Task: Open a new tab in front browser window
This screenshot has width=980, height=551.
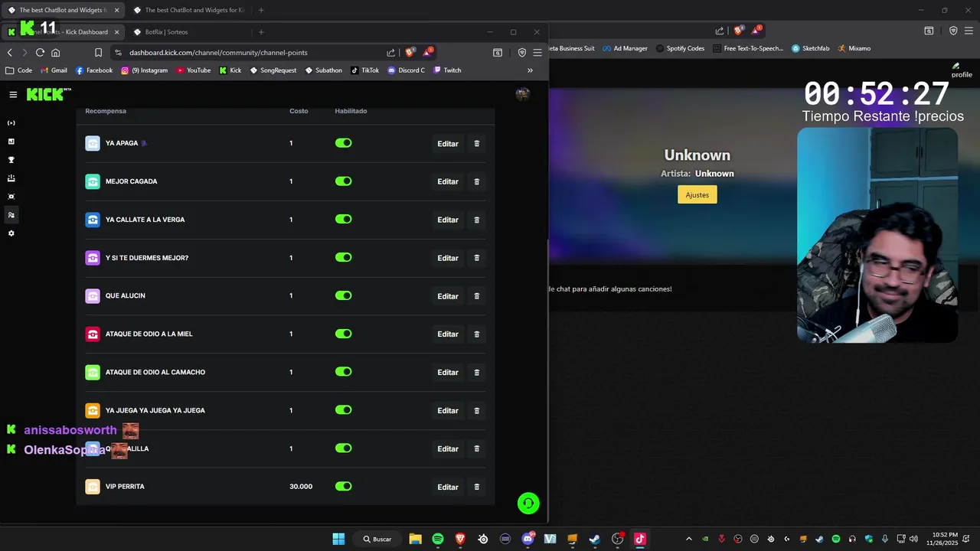Action: point(261,32)
